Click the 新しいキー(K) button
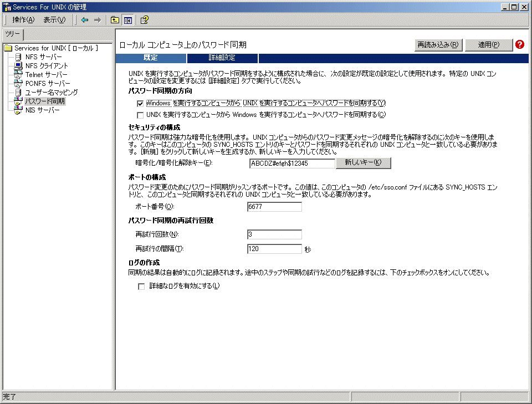Image resolution: width=532 pixels, height=404 pixels. point(364,162)
